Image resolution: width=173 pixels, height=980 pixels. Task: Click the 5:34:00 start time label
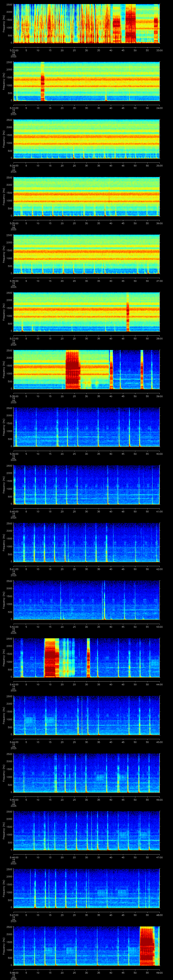[14, 166]
